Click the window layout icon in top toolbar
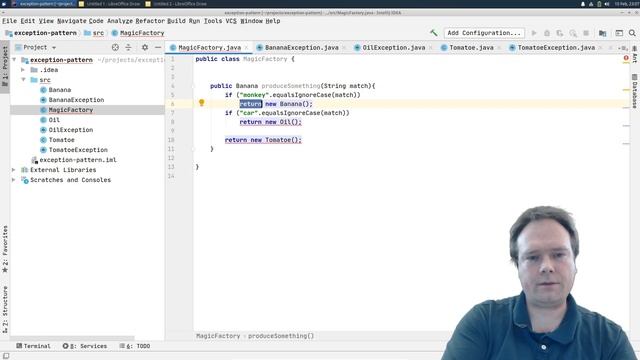This screenshot has width=640, height=360. point(619,33)
